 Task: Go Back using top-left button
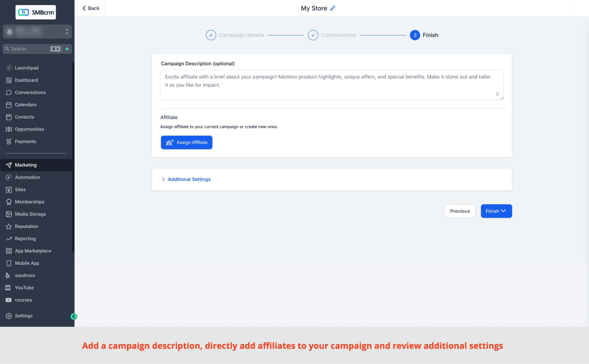pyautogui.click(x=91, y=8)
